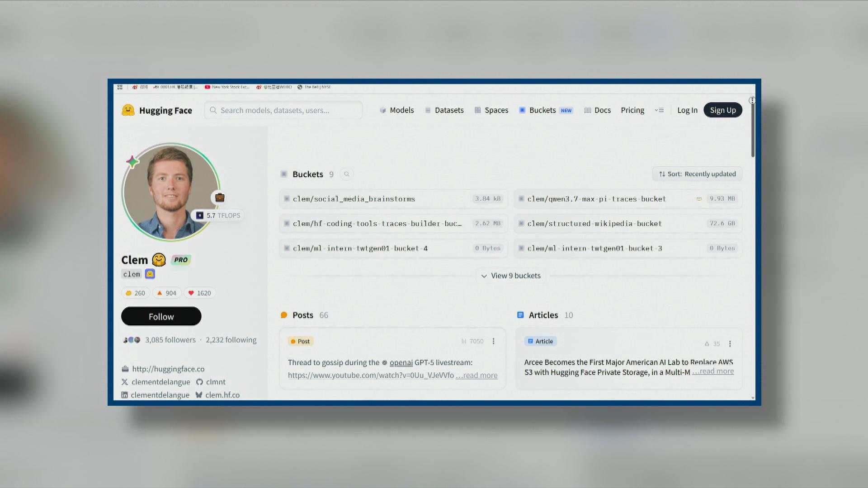Viewport: 868px width, 488px height.
Task: Click the Articles section heading
Action: coord(543,315)
